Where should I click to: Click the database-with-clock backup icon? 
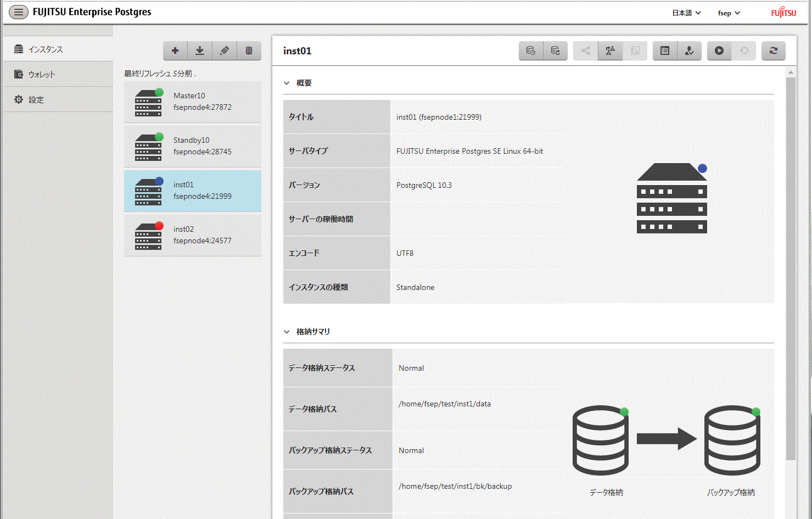[x=531, y=51]
